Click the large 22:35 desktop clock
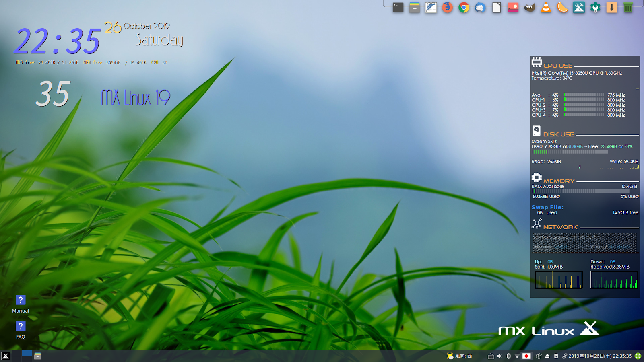Image resolution: width=644 pixels, height=362 pixels. click(57, 41)
